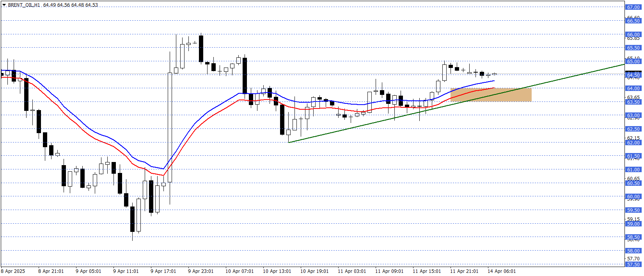Image resolution: width=644 pixels, height=276 pixels.
Task: Click the 62.00 price level label
Action: tap(633, 142)
